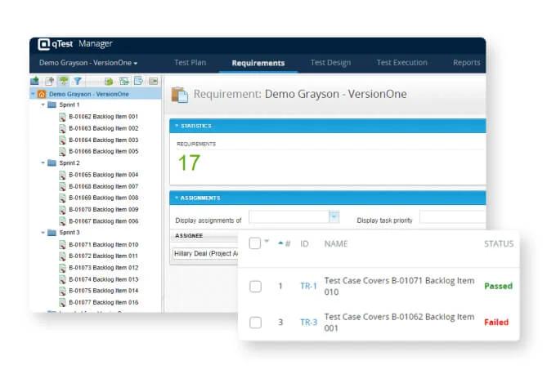Tick the checkbox for test run TR-1
The image size is (556, 392).
pyautogui.click(x=255, y=286)
